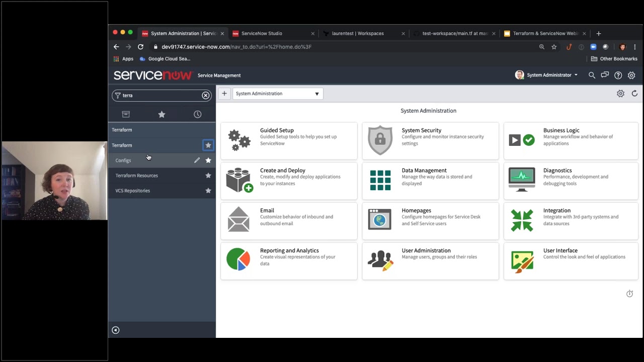Close the ServiceNow Studio tab

click(x=312, y=34)
